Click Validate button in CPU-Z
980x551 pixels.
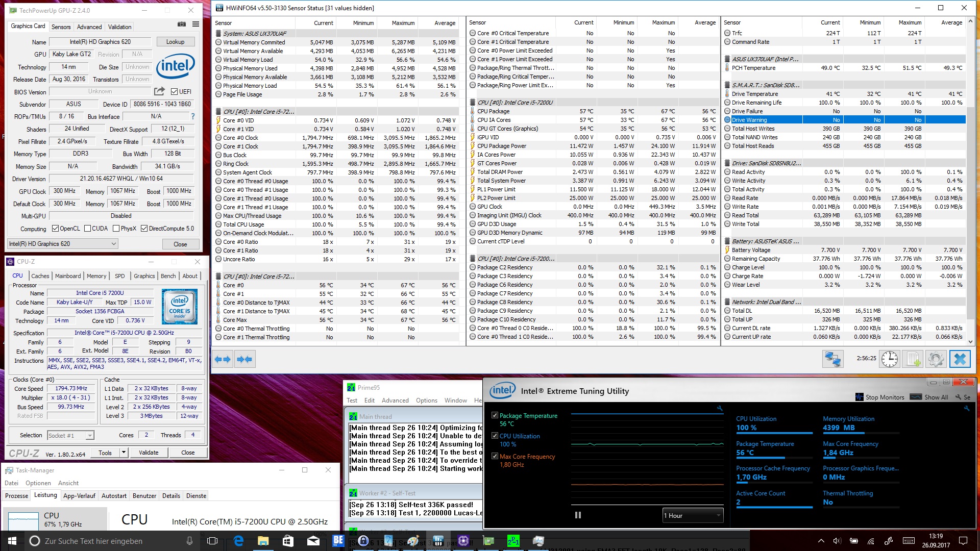(149, 453)
